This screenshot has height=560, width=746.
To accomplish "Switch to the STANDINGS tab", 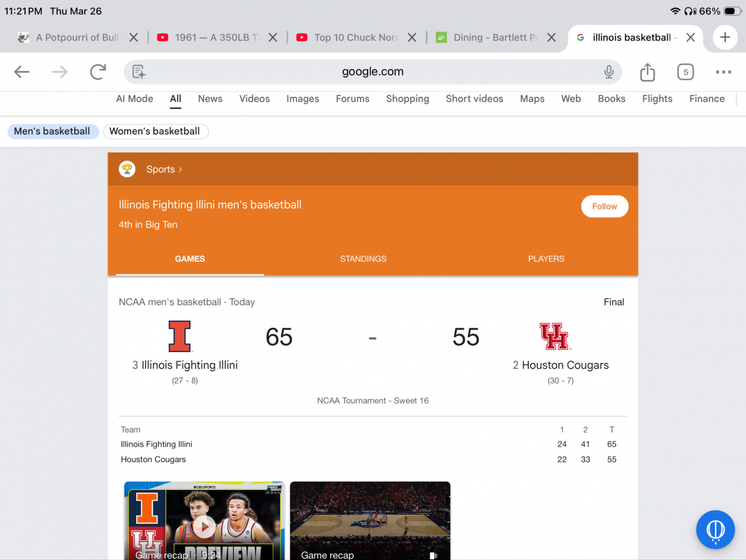I will [363, 259].
